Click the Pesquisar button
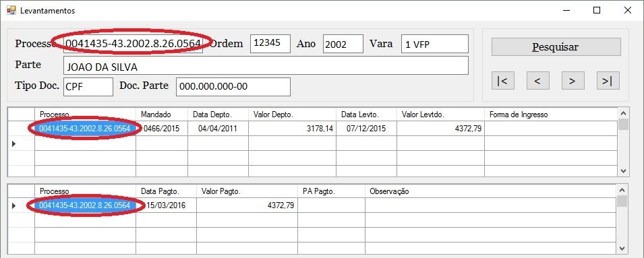The width and height of the screenshot is (644, 258). 556,46
